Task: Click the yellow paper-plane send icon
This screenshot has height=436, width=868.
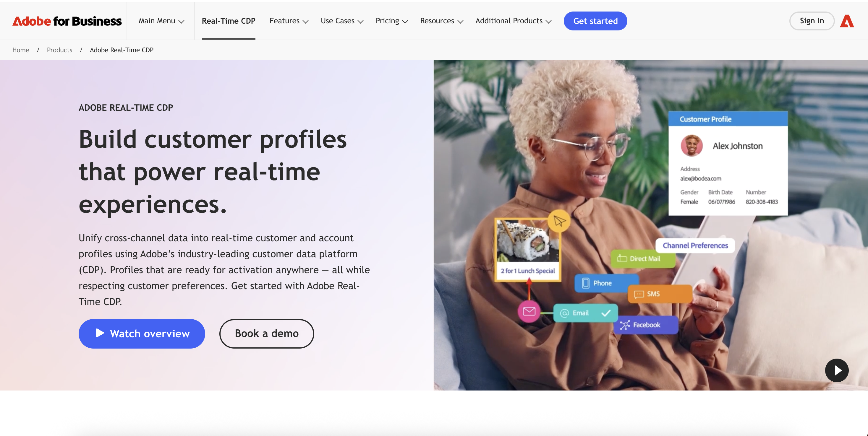Action: point(559,221)
